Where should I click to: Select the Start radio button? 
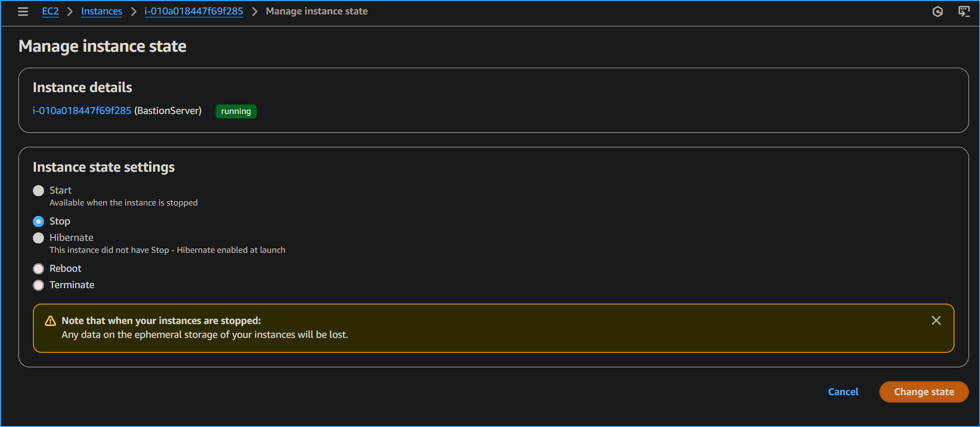pos(38,191)
